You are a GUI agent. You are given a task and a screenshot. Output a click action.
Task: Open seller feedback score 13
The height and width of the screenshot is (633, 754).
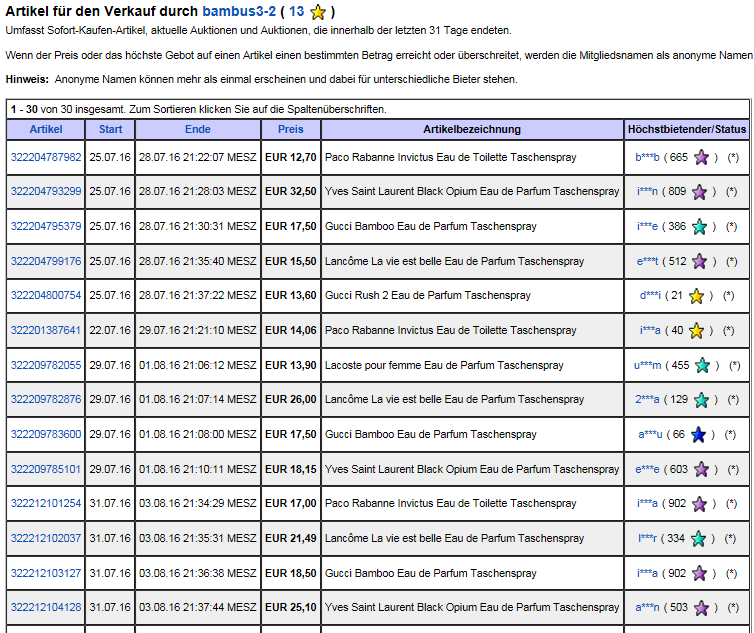[297, 11]
